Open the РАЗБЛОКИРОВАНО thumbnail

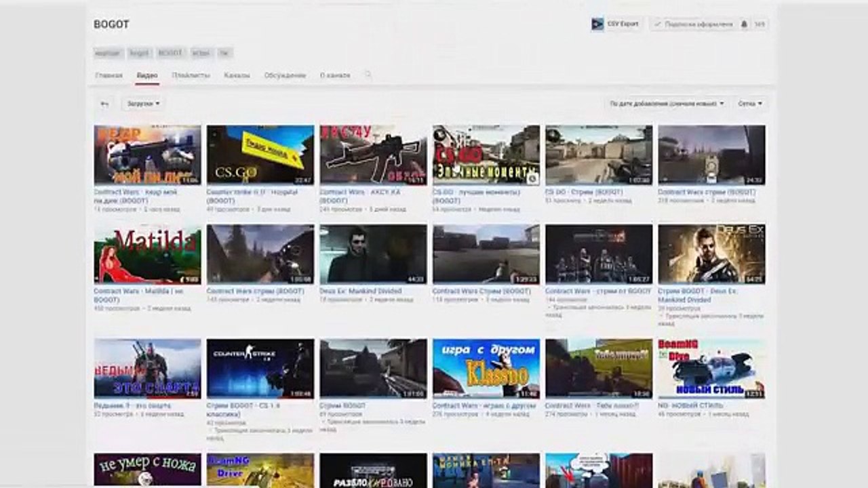coord(373,470)
